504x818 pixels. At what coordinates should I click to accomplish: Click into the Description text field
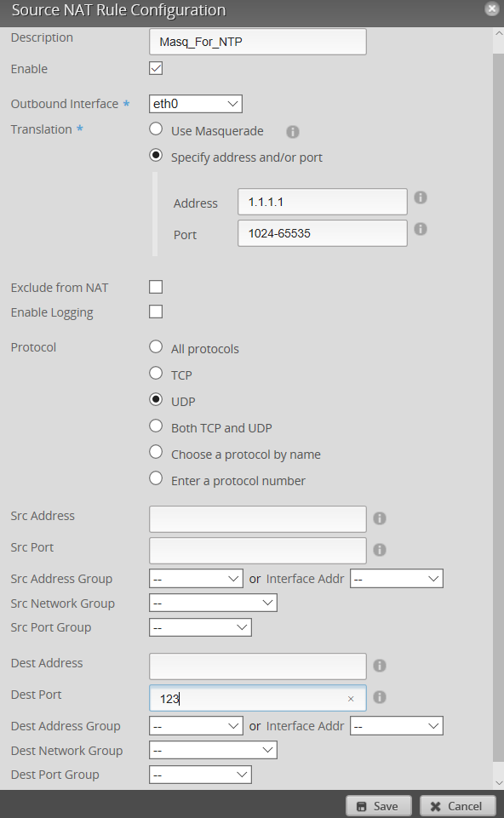(258, 42)
